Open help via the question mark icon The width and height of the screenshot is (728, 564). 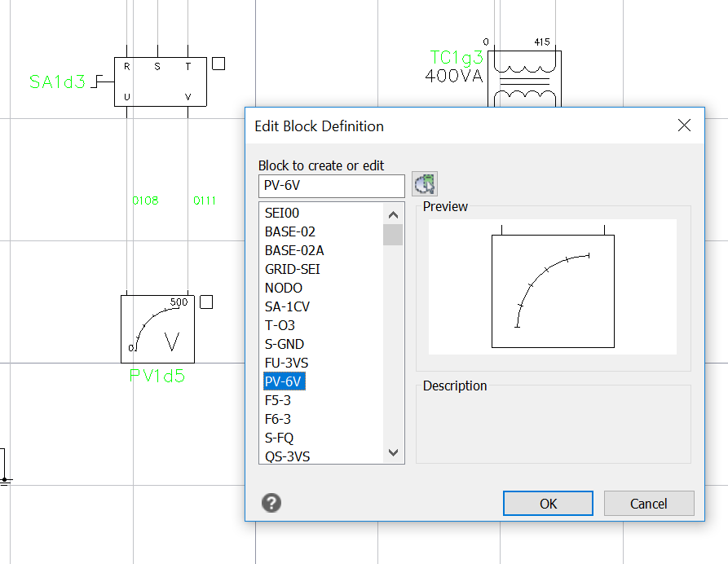[x=271, y=503]
